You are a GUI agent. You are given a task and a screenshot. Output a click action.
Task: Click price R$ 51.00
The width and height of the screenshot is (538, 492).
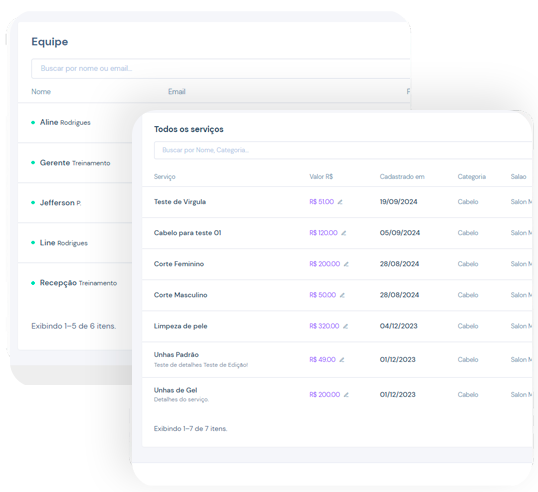point(321,202)
